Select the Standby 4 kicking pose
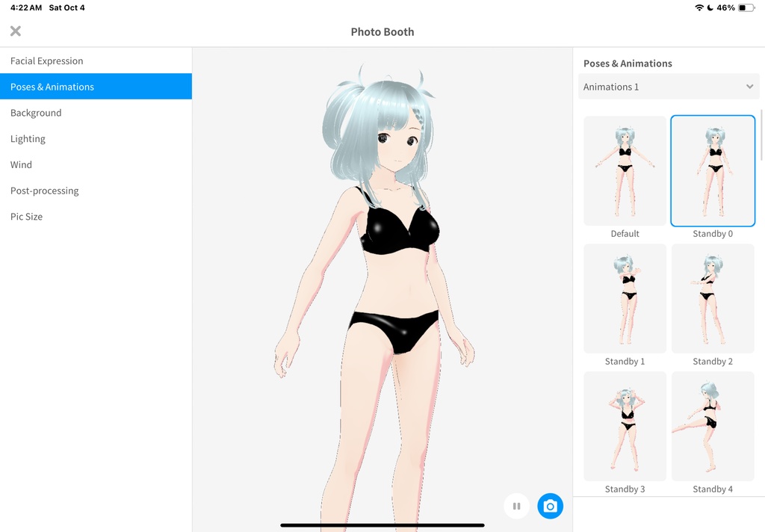 [712, 426]
